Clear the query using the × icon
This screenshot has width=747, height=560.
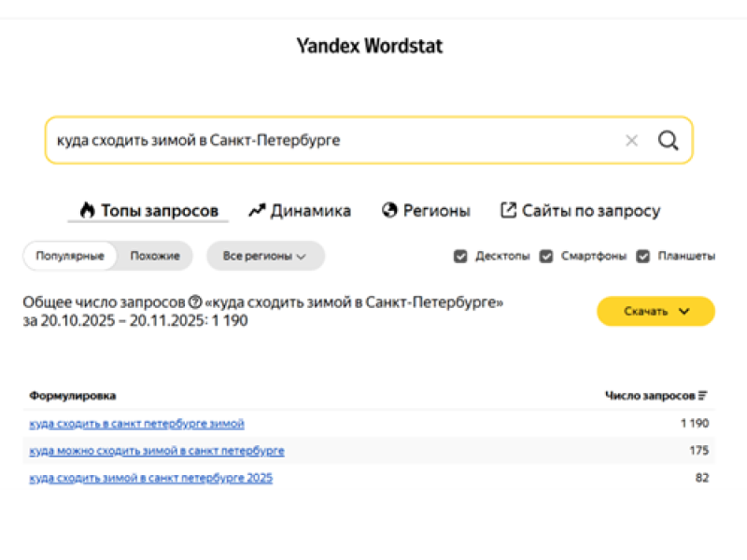point(632,140)
